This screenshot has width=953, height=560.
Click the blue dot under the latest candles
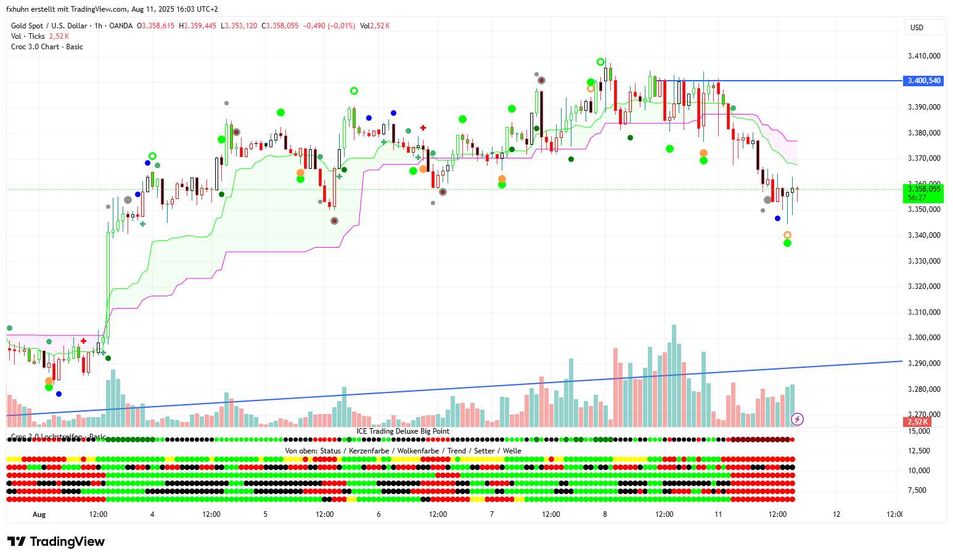[777, 218]
